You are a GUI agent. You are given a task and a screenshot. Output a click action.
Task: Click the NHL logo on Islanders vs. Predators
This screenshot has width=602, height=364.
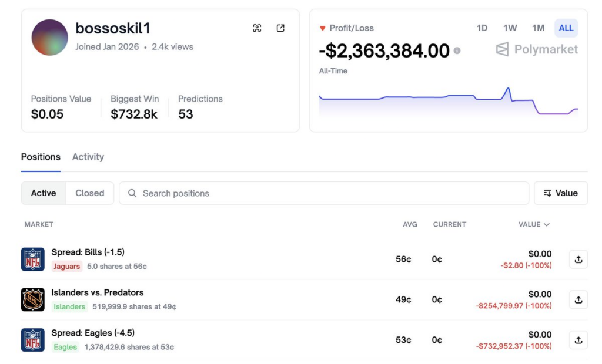[33, 299]
